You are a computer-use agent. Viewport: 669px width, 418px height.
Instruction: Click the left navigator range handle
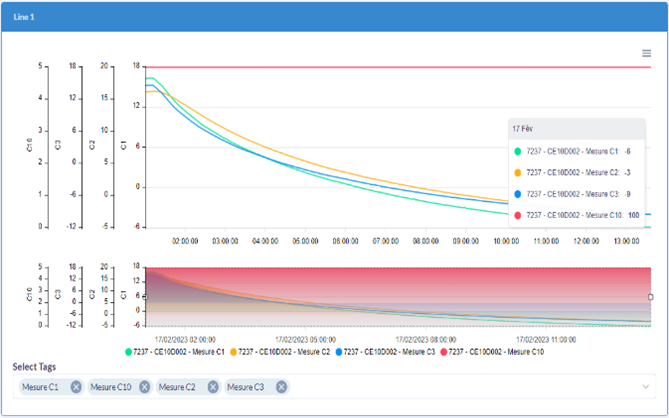[145, 297]
